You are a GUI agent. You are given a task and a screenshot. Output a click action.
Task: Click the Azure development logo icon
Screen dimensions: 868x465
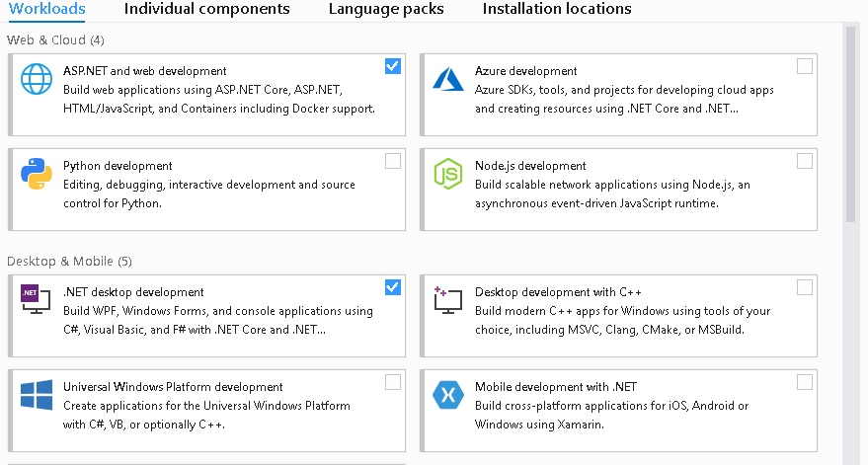[448, 79]
